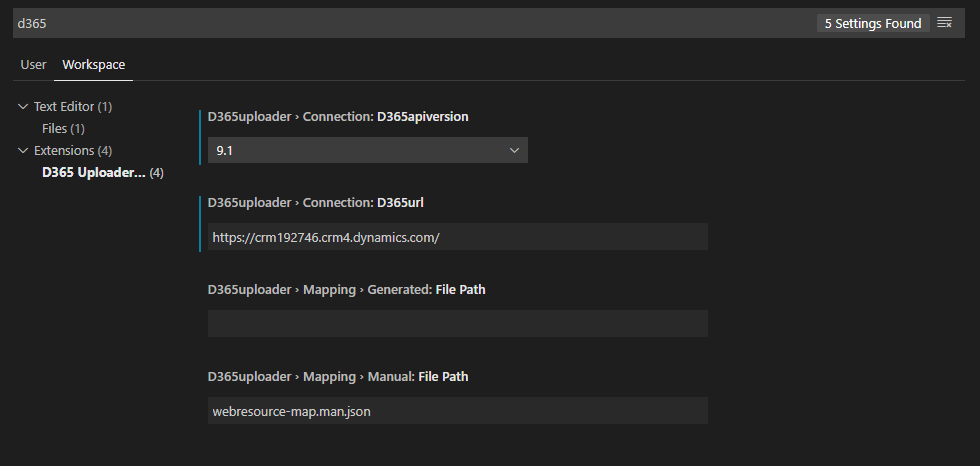Collapse the Extensions tree group

coord(23,151)
